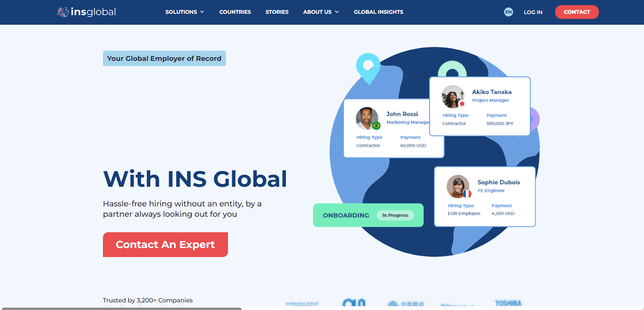Click the Contact An Expert button

tap(165, 244)
